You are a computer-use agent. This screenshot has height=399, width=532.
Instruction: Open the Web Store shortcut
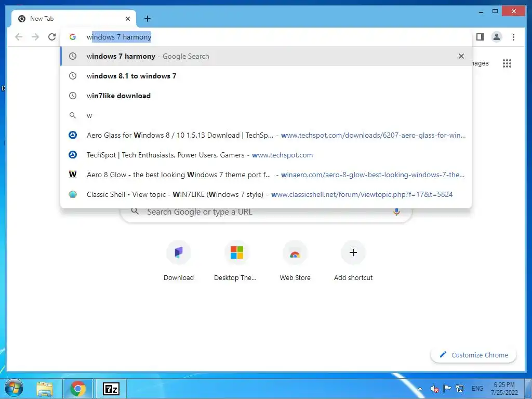pos(295,261)
